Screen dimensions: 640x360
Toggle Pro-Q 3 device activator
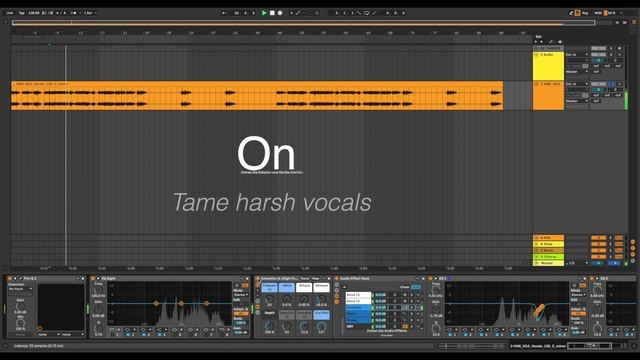pos(9,279)
